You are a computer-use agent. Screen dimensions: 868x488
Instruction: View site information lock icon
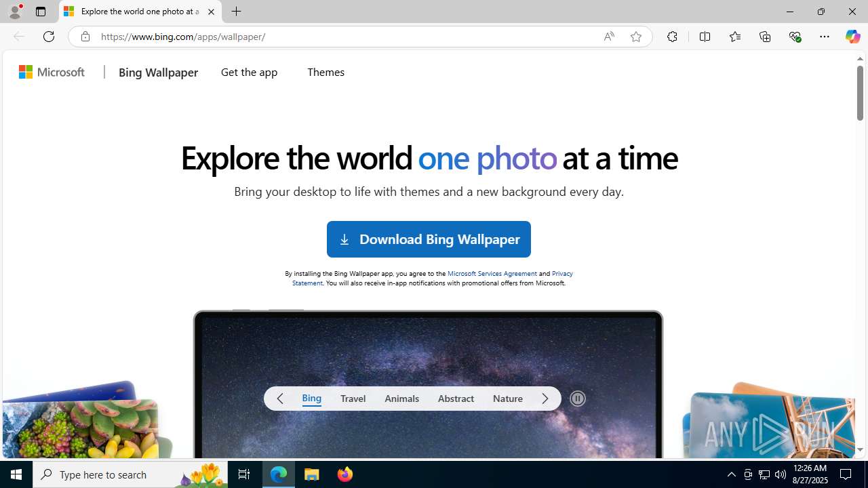tap(85, 37)
